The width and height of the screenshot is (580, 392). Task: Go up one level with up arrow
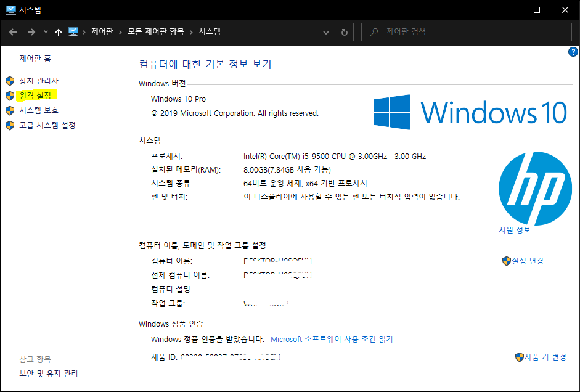(x=58, y=32)
